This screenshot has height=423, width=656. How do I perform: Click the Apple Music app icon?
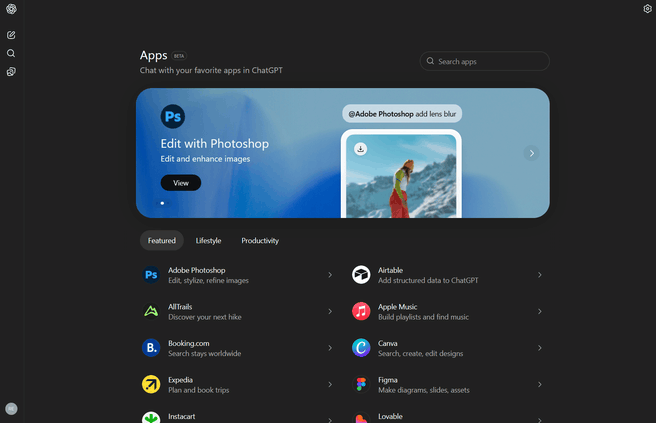click(361, 311)
